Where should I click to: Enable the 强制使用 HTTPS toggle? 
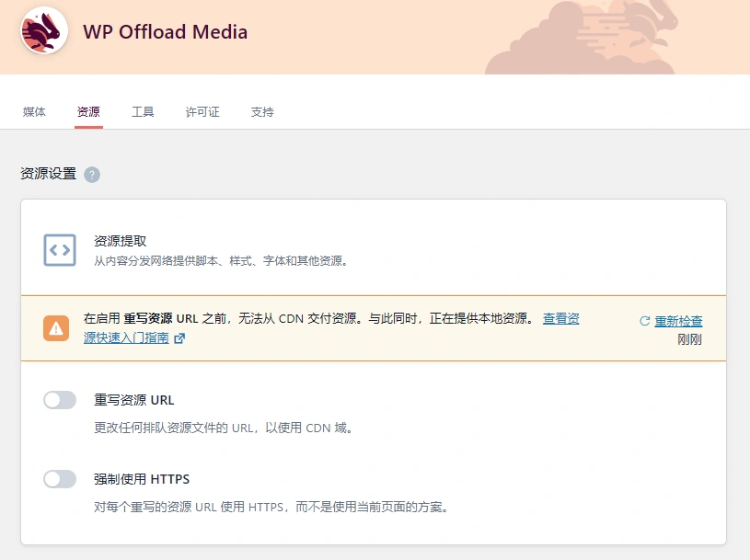tap(59, 478)
